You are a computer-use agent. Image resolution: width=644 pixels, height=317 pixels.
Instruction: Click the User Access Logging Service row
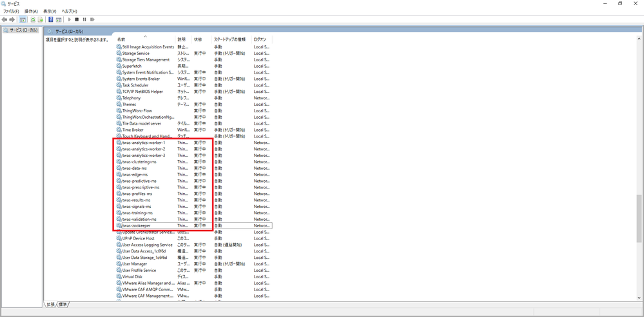[x=194, y=245]
